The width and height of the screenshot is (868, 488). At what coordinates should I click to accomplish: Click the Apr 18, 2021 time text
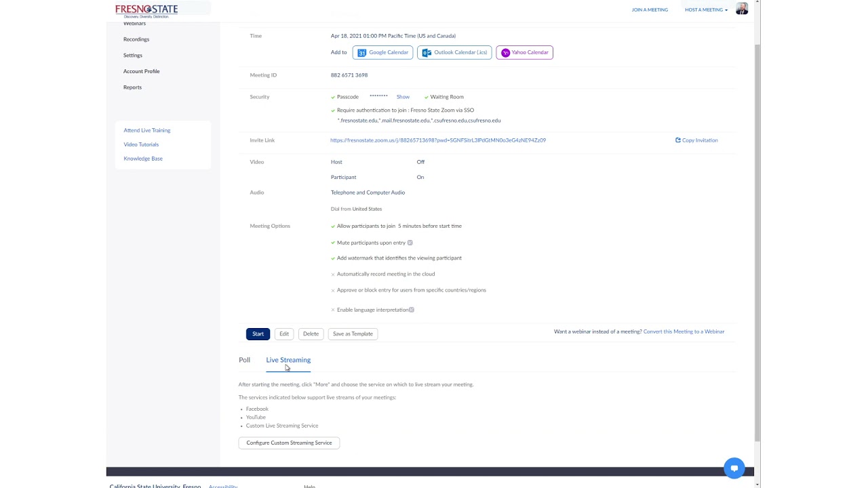(x=393, y=36)
